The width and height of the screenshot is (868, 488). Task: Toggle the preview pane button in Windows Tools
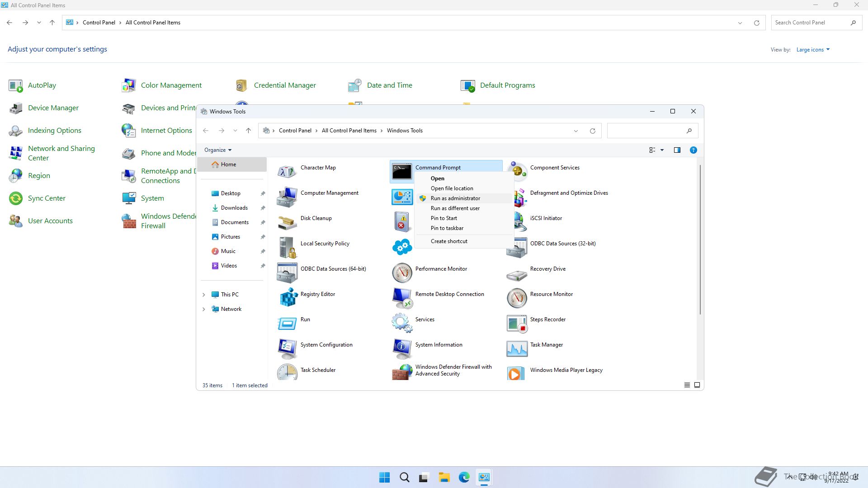click(x=677, y=150)
